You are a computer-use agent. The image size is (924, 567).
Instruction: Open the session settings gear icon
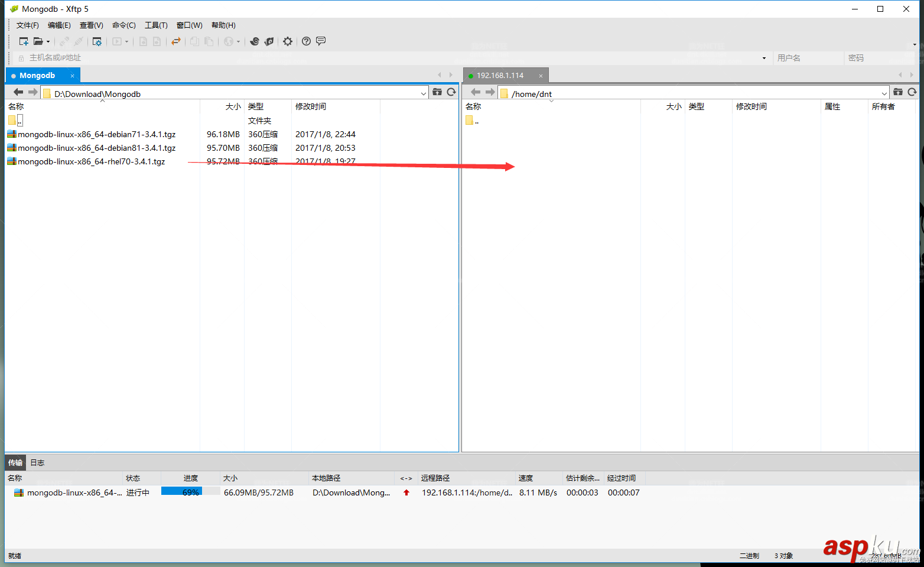pos(288,41)
